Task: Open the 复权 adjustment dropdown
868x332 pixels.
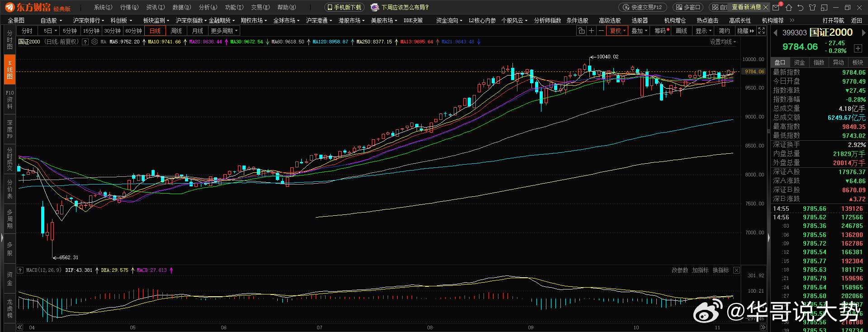Action: tap(618, 31)
